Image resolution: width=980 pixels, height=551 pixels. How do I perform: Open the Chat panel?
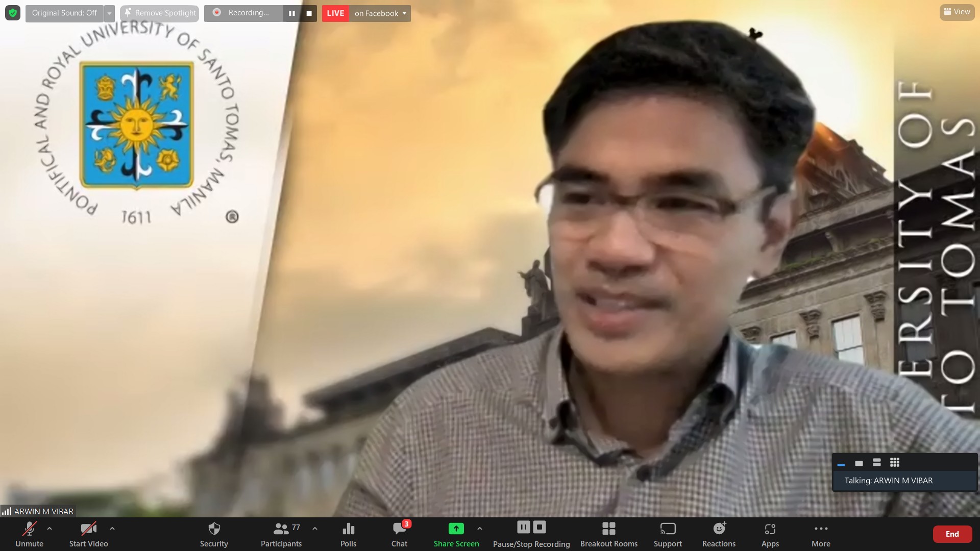tap(399, 534)
